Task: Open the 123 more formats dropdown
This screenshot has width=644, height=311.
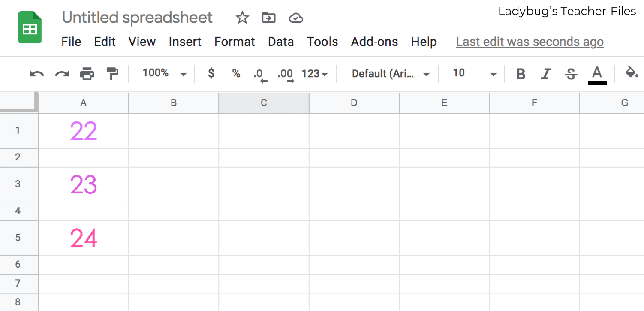Action: 315,74
